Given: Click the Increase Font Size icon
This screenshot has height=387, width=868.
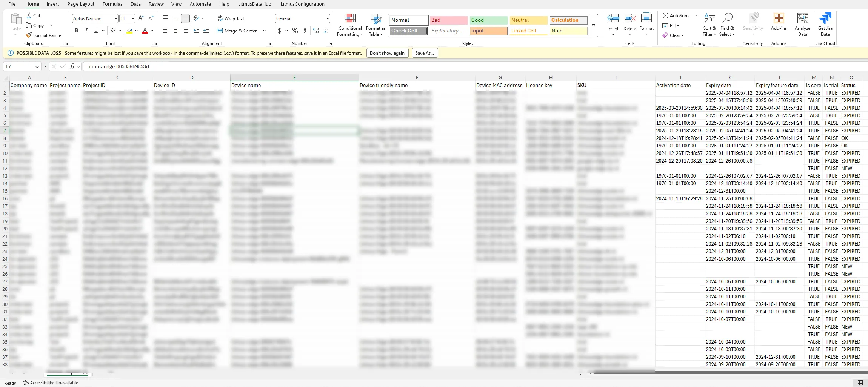Looking at the screenshot, I should click(141, 18).
